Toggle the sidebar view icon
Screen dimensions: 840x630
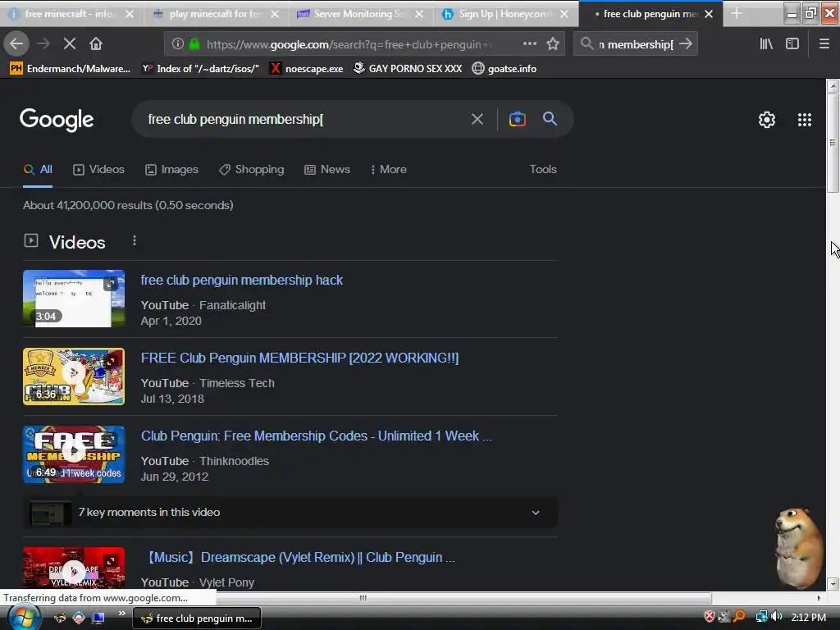[792, 44]
